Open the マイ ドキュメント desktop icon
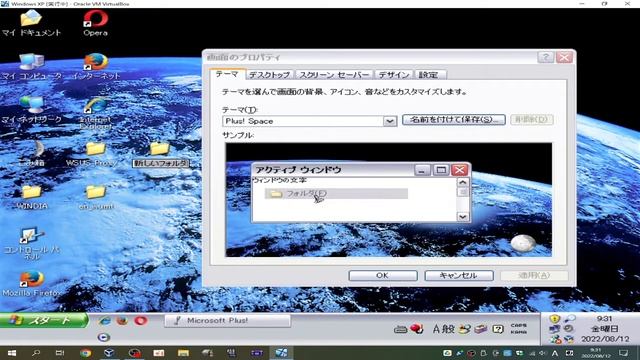 point(31,23)
